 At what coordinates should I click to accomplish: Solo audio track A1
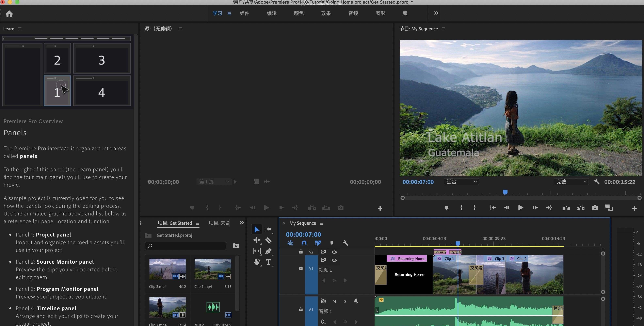tap(345, 301)
